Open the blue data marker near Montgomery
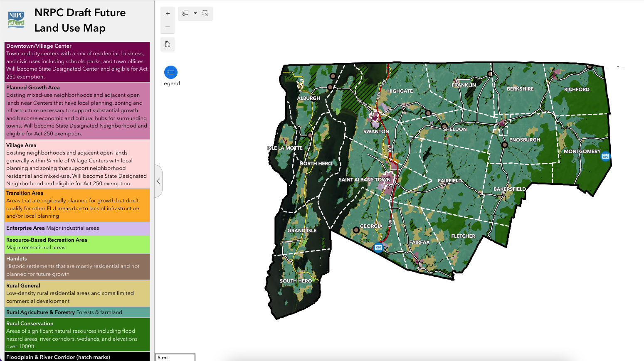 coord(605,156)
